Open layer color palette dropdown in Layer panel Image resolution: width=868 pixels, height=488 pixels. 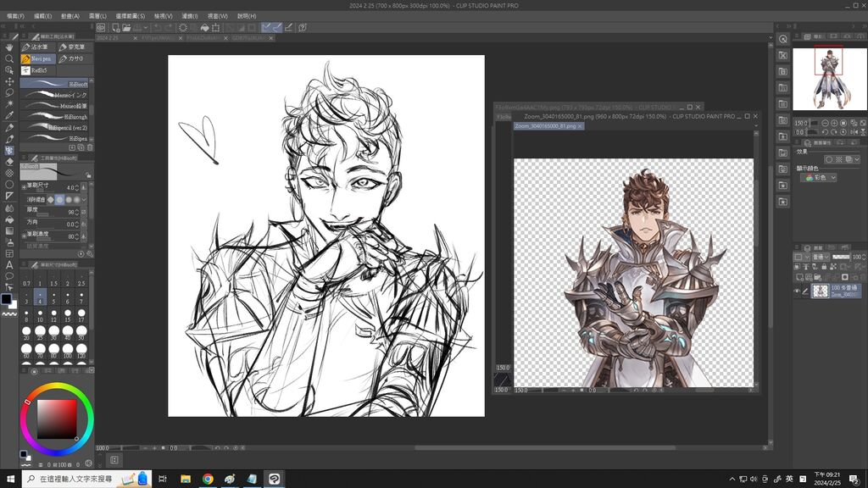point(802,257)
